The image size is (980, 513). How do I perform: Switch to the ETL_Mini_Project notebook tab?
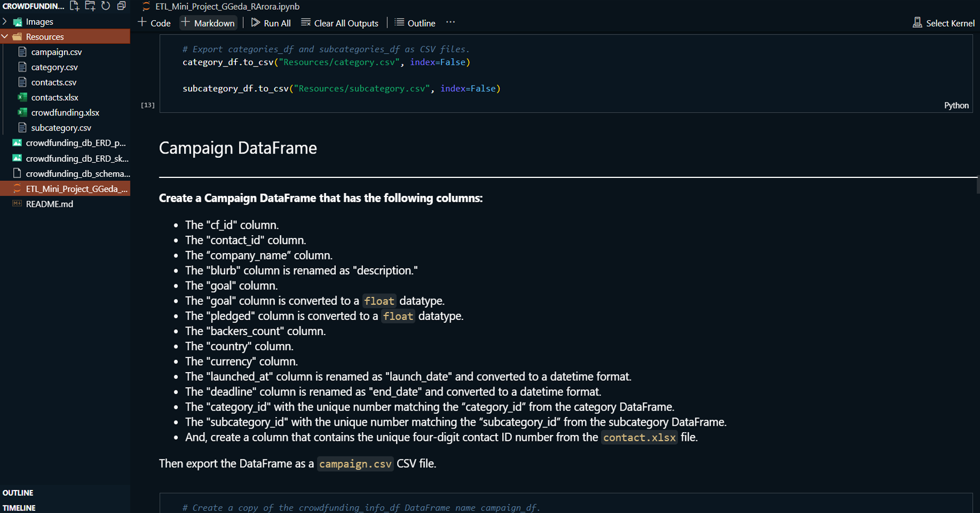(x=227, y=6)
